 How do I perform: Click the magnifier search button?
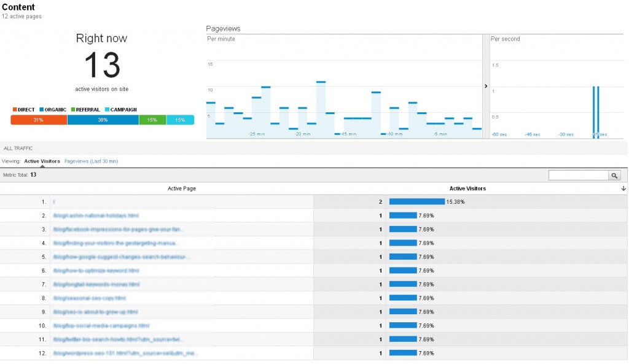pos(614,176)
